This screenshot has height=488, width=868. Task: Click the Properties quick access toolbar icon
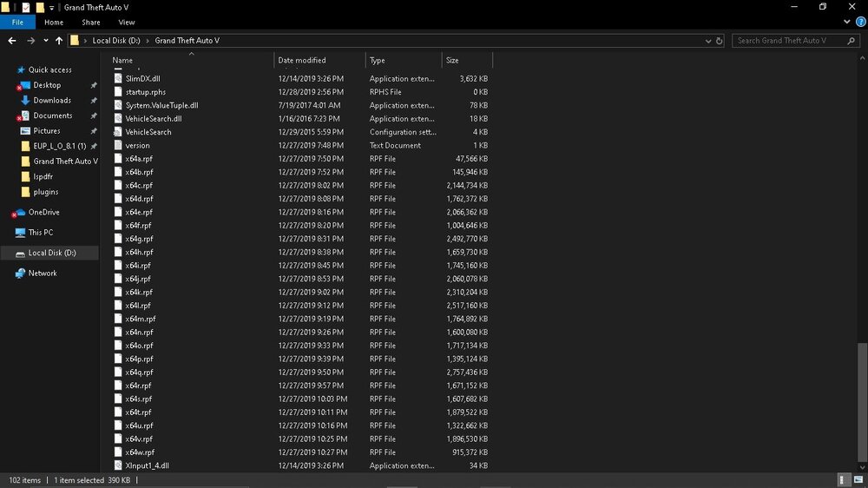25,7
